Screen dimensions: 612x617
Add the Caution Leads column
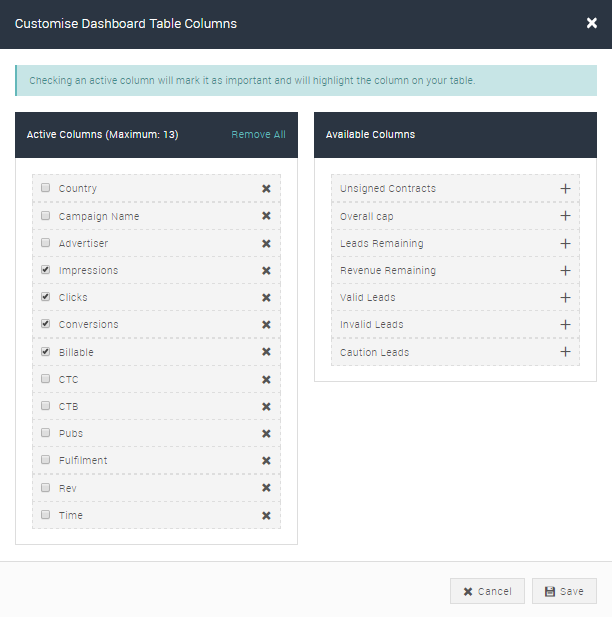point(565,352)
